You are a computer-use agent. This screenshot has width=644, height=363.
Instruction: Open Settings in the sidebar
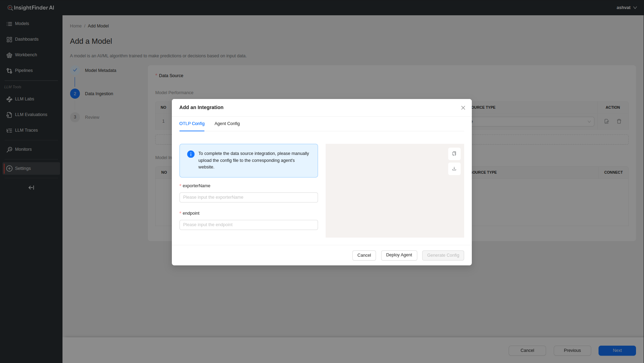click(x=23, y=168)
